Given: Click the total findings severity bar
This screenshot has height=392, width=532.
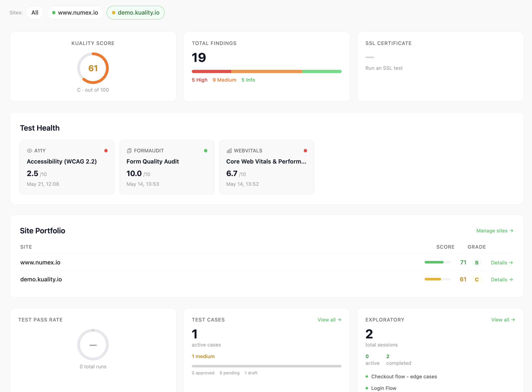Looking at the screenshot, I should pos(267,71).
